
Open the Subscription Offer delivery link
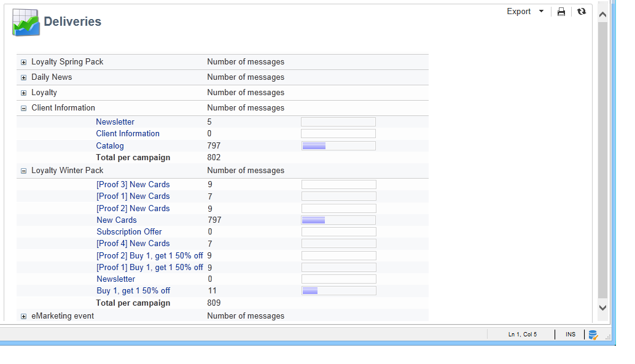pos(129,231)
